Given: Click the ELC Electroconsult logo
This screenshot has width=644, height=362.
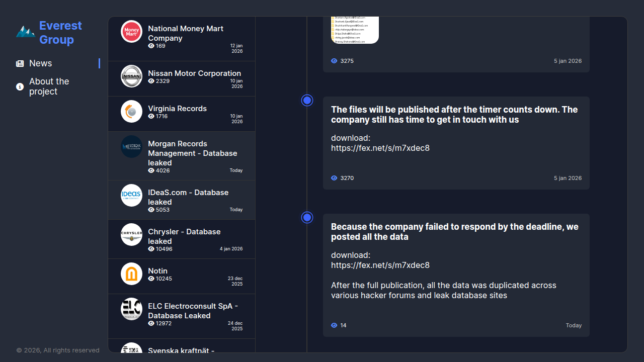Looking at the screenshot, I should coord(131,309).
